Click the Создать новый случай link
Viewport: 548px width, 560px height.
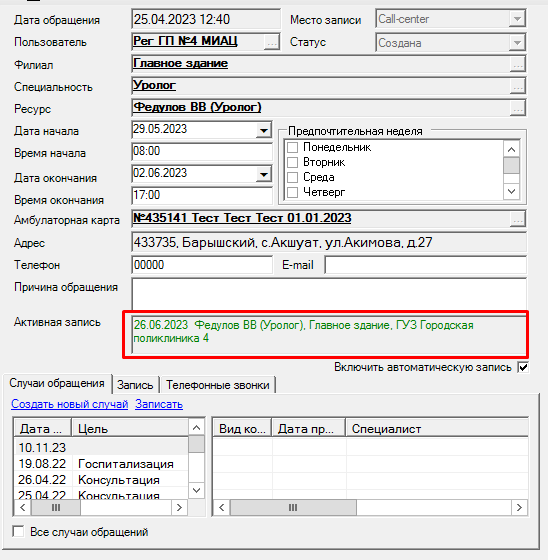70,404
